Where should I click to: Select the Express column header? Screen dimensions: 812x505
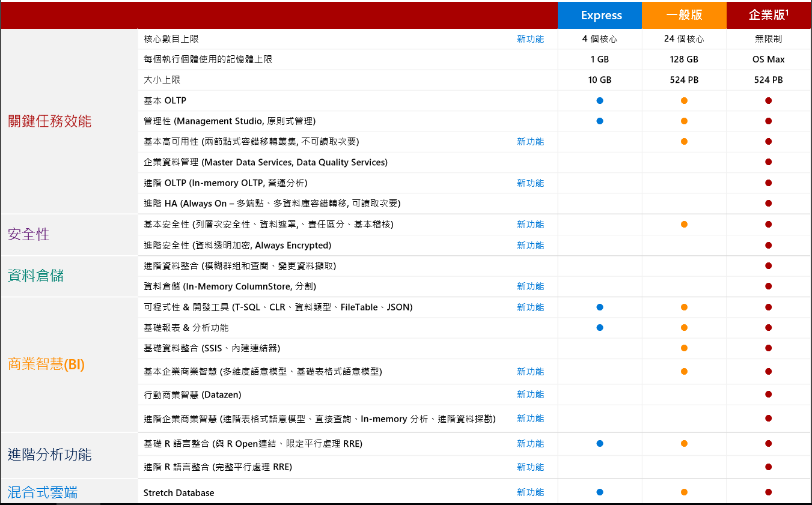[599, 14]
